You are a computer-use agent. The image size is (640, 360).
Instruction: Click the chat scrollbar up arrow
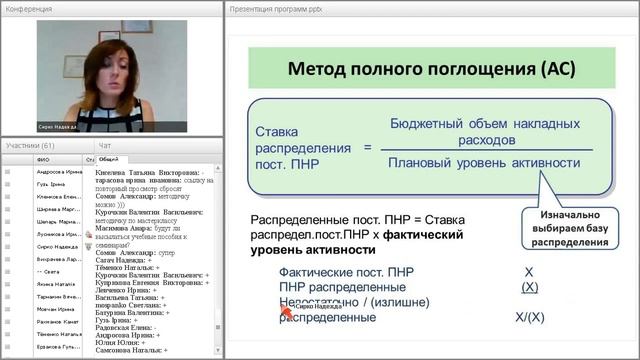coord(218,168)
